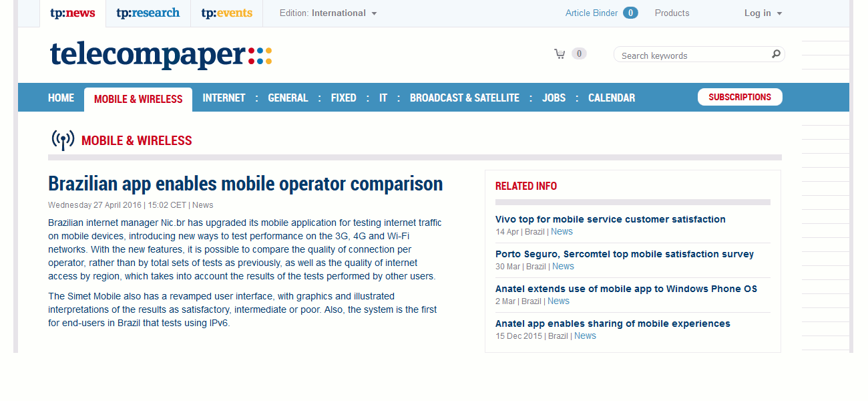The height and width of the screenshot is (401, 868).
Task: Click the Products menu item
Action: pyautogui.click(x=672, y=12)
